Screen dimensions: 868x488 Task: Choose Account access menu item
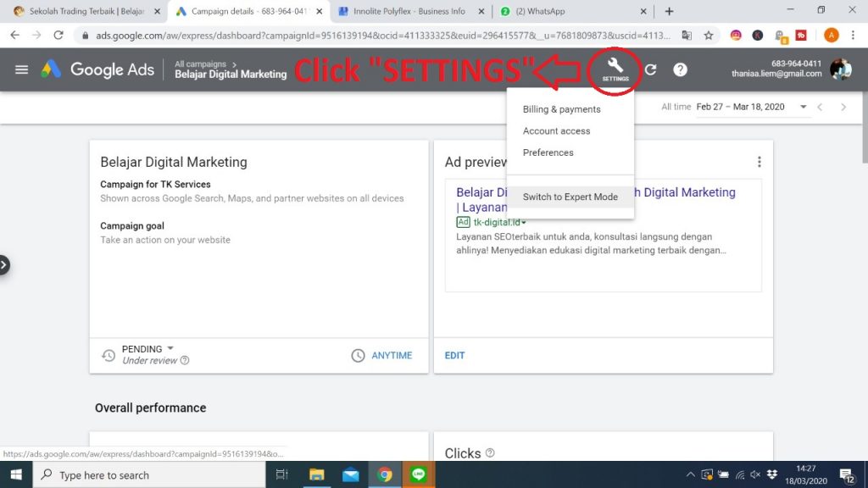pyautogui.click(x=556, y=131)
